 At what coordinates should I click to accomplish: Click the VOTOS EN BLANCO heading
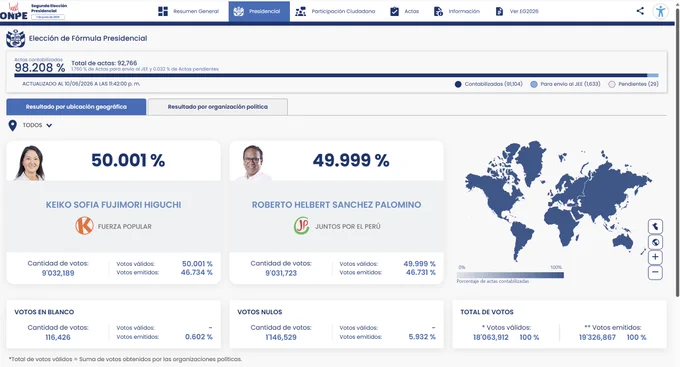pyautogui.click(x=44, y=312)
